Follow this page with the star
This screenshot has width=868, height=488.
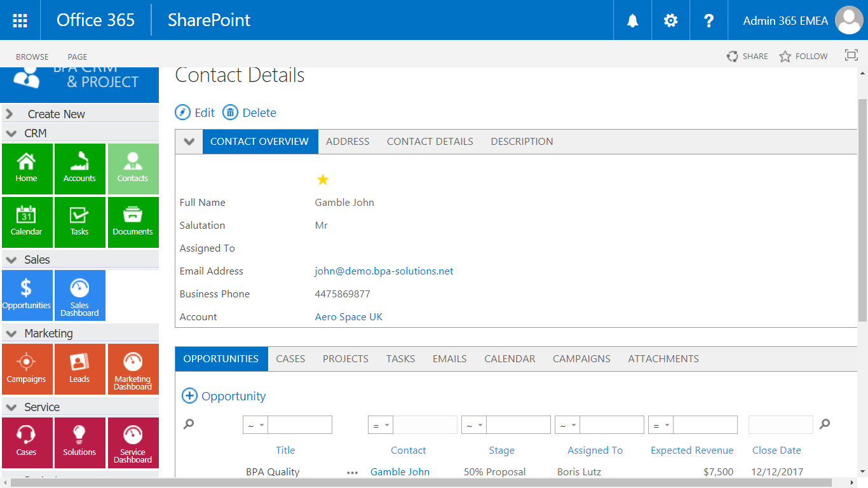pyautogui.click(x=803, y=57)
